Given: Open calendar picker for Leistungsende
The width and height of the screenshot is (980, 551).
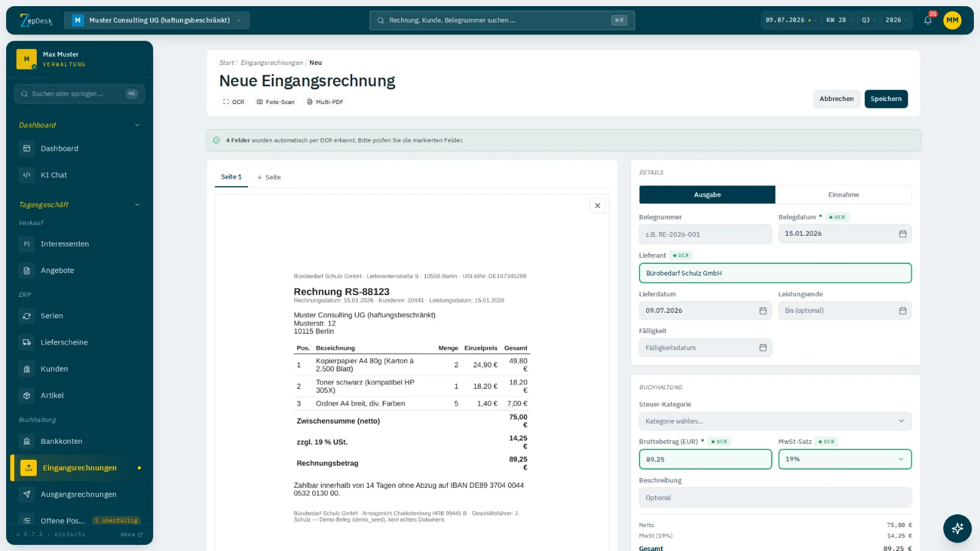Looking at the screenshot, I should tap(902, 311).
